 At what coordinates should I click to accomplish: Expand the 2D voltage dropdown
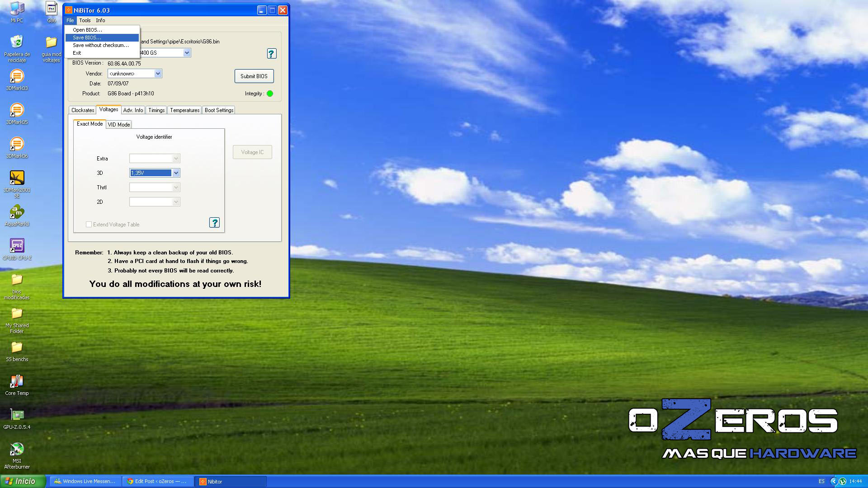point(176,202)
